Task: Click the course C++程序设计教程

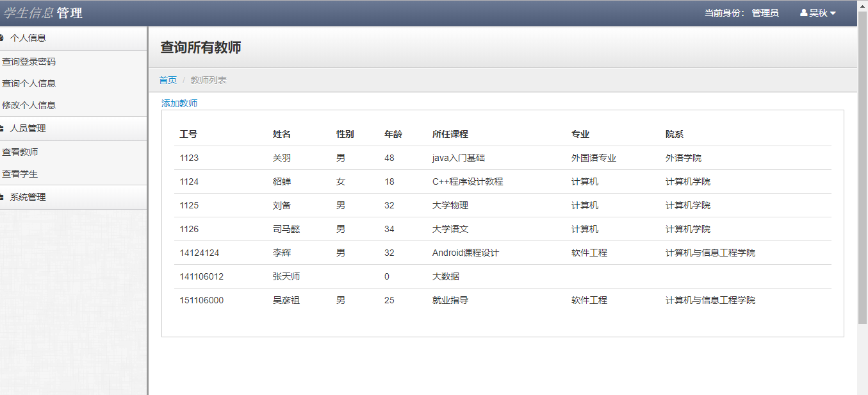Action: pyautogui.click(x=468, y=181)
